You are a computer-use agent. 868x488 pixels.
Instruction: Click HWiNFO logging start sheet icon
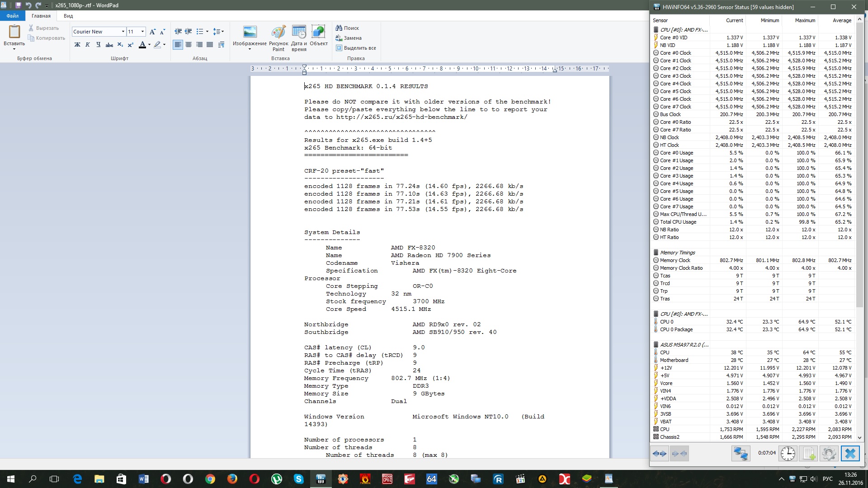point(808,453)
